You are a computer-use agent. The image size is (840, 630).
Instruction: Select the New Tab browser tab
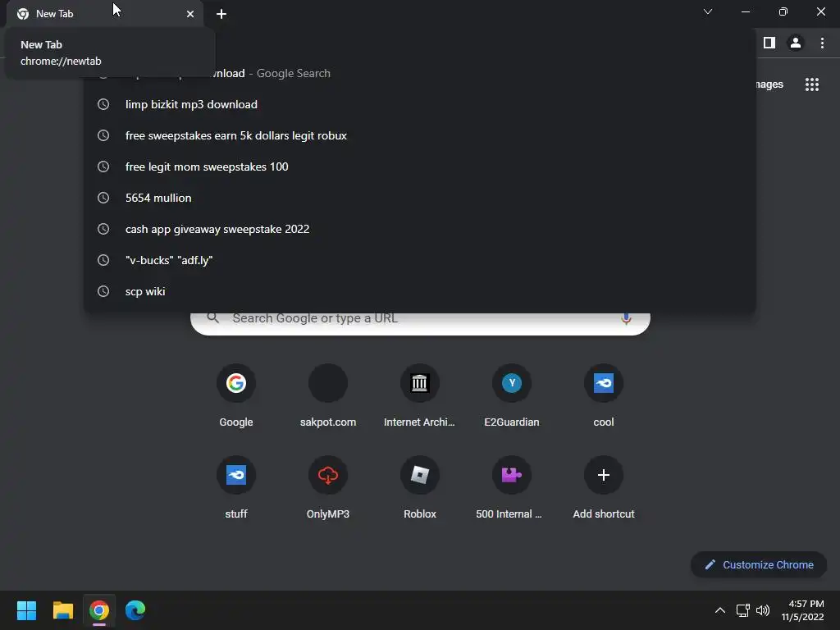click(104, 14)
